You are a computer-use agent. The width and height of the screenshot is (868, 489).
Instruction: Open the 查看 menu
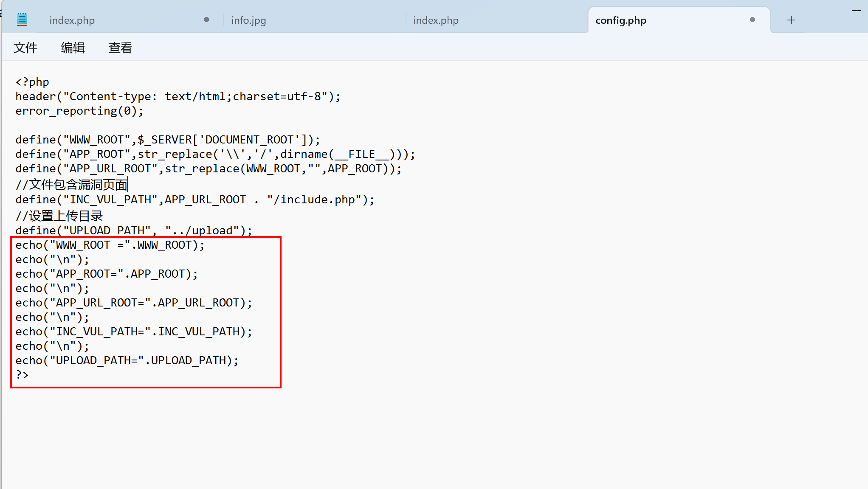point(121,48)
